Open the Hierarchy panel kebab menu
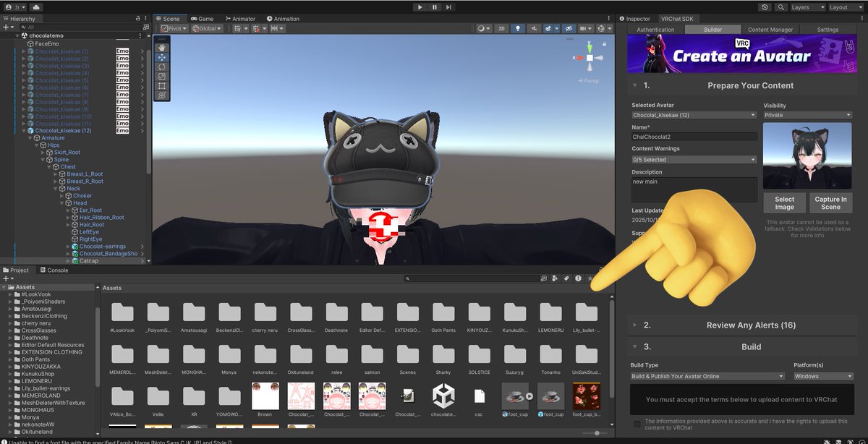 pos(147,18)
